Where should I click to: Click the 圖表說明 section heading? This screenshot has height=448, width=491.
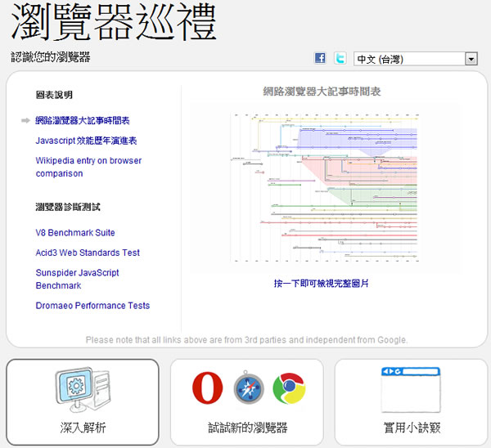pos(54,95)
